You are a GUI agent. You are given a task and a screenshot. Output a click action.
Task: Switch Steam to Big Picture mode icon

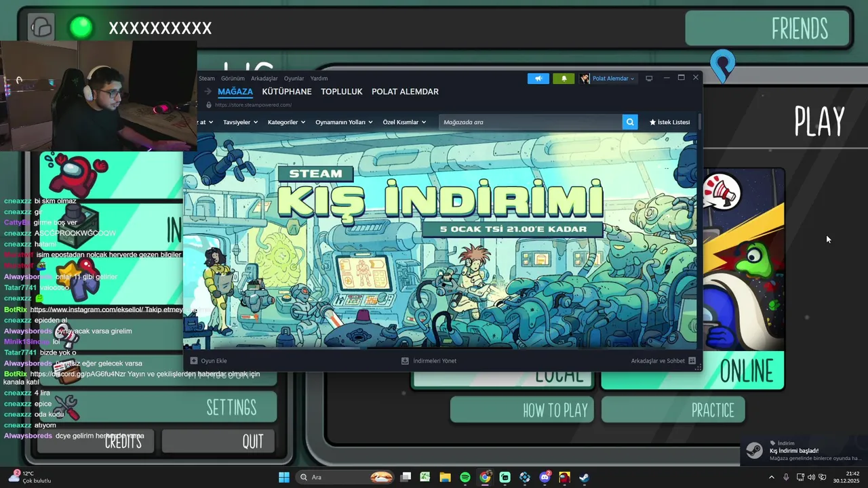pyautogui.click(x=649, y=79)
